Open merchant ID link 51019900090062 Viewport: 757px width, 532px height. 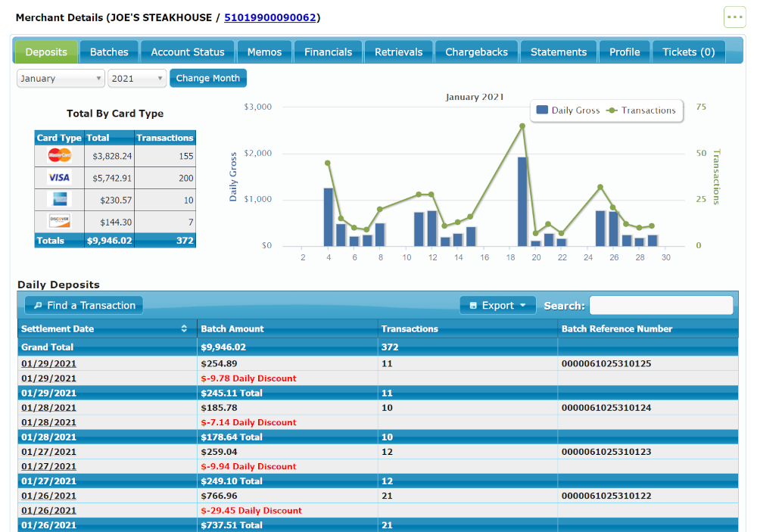tap(270, 17)
